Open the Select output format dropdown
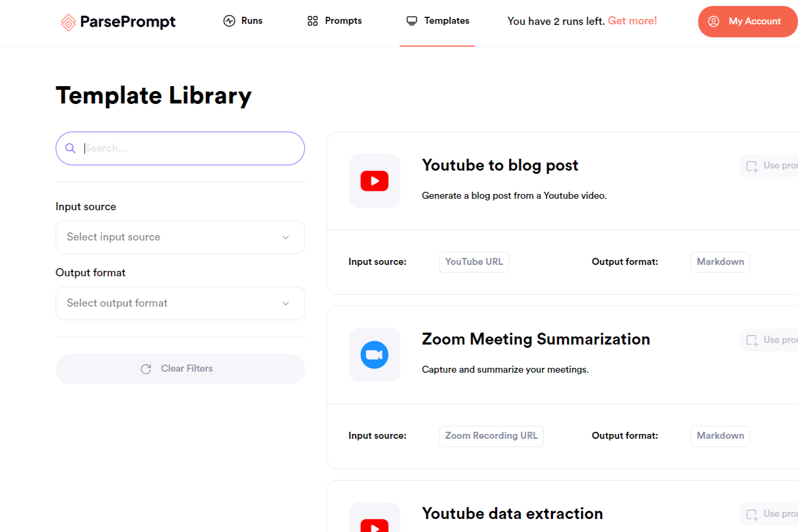Screen dimensions: 798x532 coord(180,303)
